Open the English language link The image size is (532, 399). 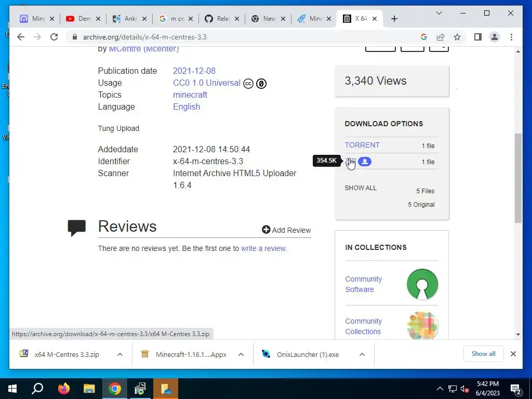click(x=187, y=107)
